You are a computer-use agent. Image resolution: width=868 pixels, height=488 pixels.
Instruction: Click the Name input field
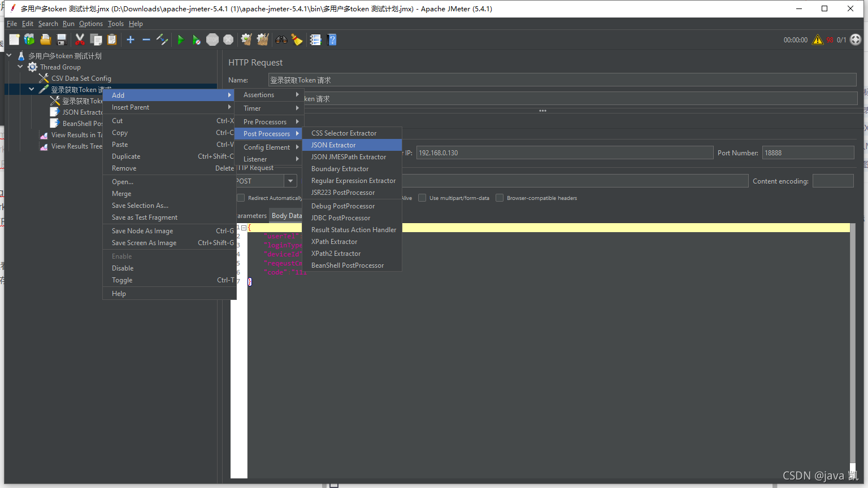[x=562, y=80]
